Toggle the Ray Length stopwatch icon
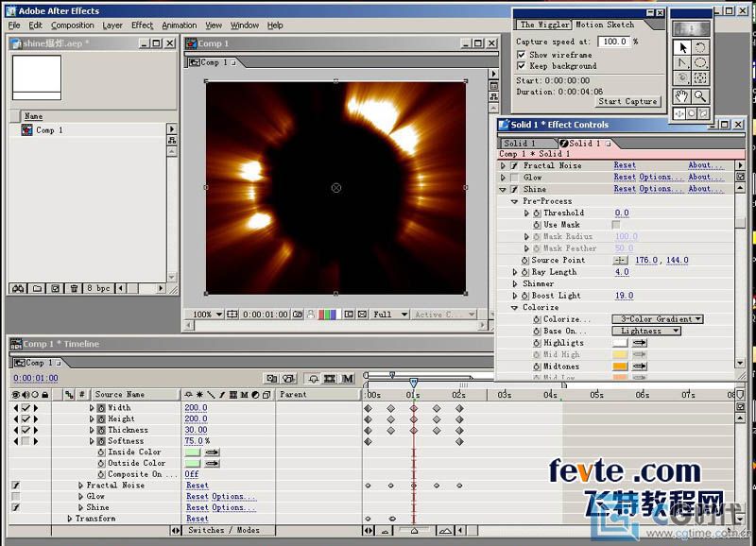This screenshot has width=756, height=546. [525, 272]
